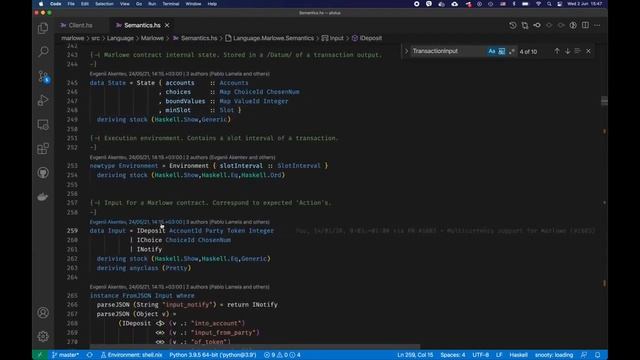Open the 'marlowe' breadcrumb dropdown
Image resolution: width=640 pixels, height=360 pixels.
click(x=73, y=38)
